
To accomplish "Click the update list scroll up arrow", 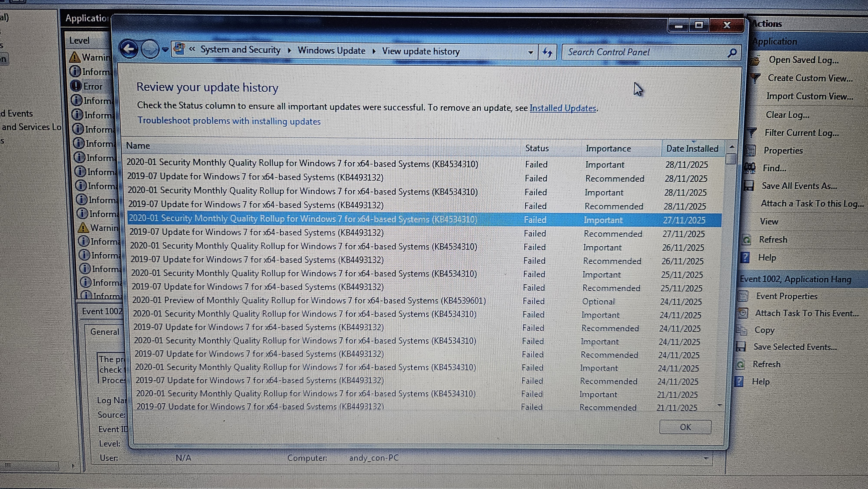I will tap(732, 147).
